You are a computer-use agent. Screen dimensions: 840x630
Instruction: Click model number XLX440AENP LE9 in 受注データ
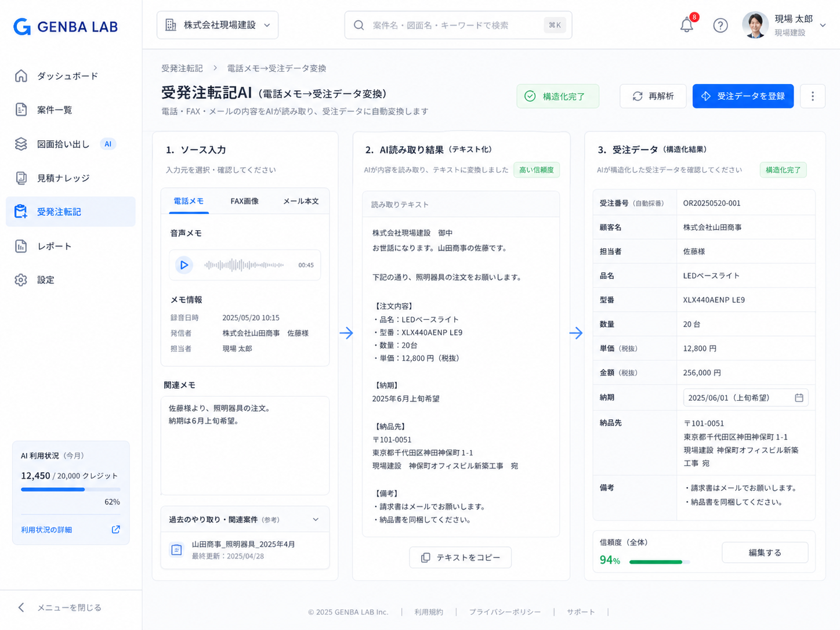click(x=714, y=300)
